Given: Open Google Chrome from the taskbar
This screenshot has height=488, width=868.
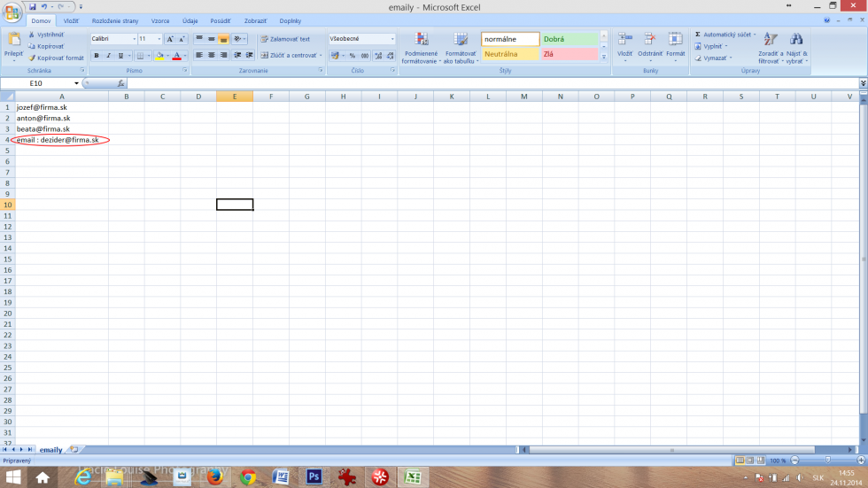Looking at the screenshot, I should [x=248, y=476].
